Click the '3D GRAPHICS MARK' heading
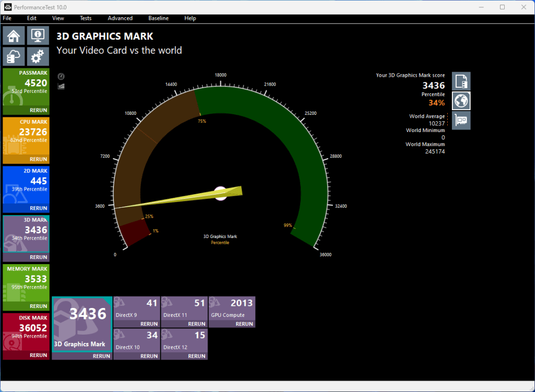535x392 pixels. tap(104, 36)
